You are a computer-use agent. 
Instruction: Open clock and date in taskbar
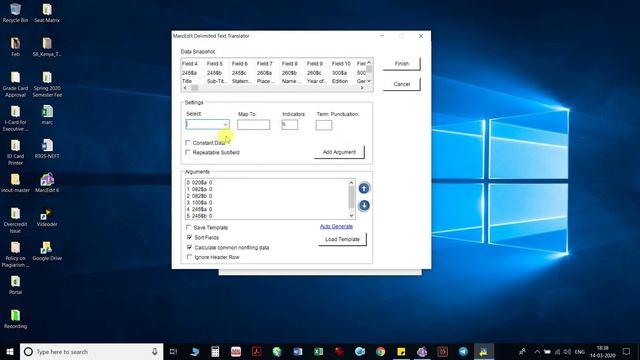[602, 351]
